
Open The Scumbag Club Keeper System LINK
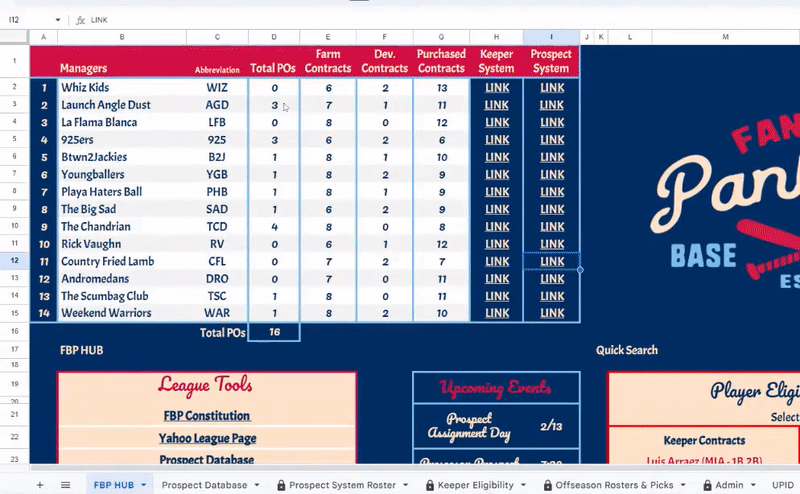(497, 296)
